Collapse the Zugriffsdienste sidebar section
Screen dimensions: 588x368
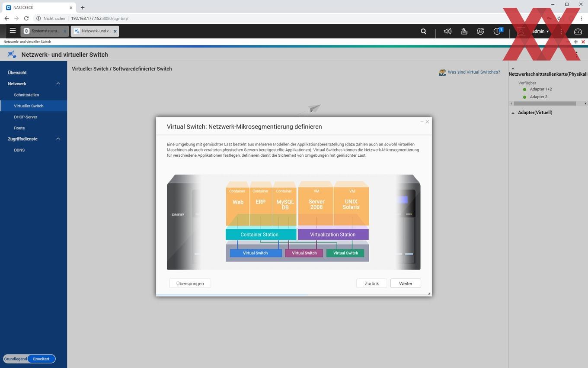[x=58, y=139]
